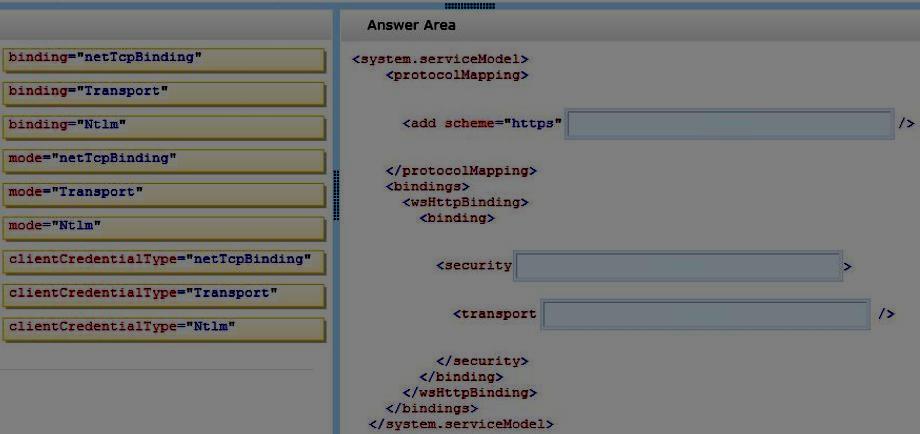
Task: Click the empty slot after add scheme="https"
Action: coord(729,124)
